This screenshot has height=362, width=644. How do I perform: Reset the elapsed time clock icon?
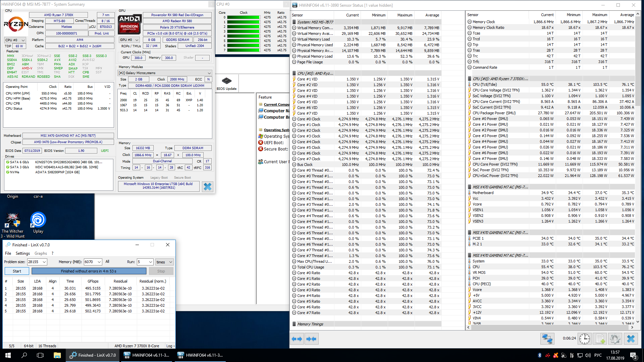[x=585, y=339]
